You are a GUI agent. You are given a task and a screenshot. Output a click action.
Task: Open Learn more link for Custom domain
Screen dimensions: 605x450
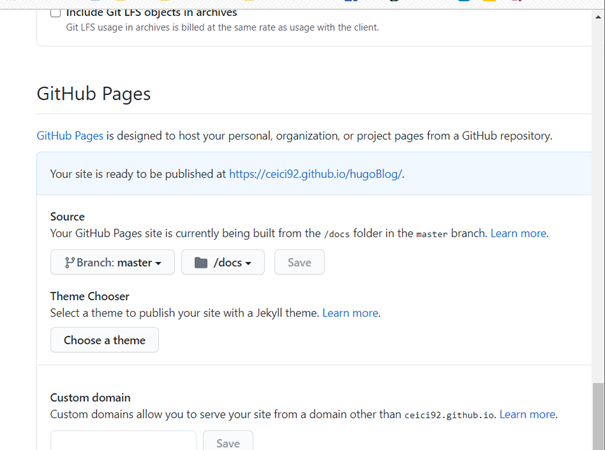coord(527,414)
